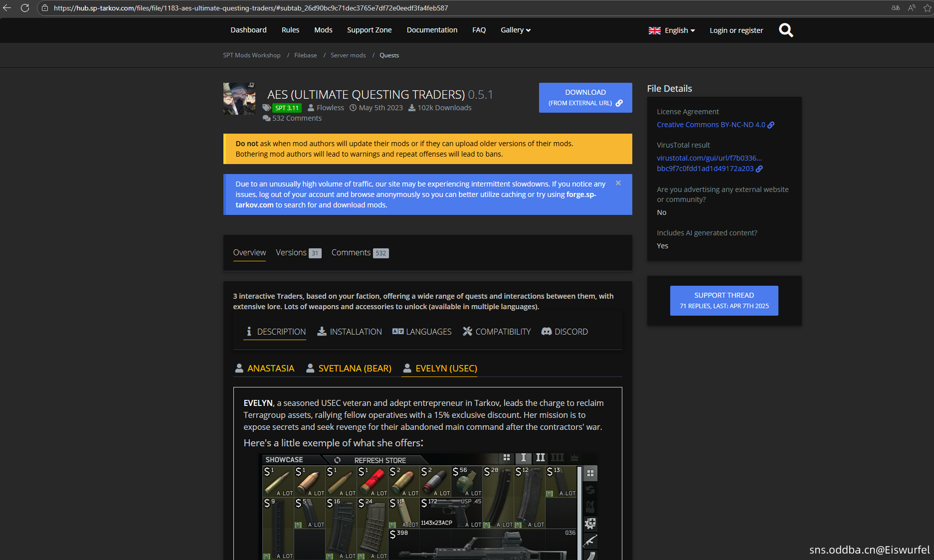Click the Includes AI generated content? label

[707, 233]
